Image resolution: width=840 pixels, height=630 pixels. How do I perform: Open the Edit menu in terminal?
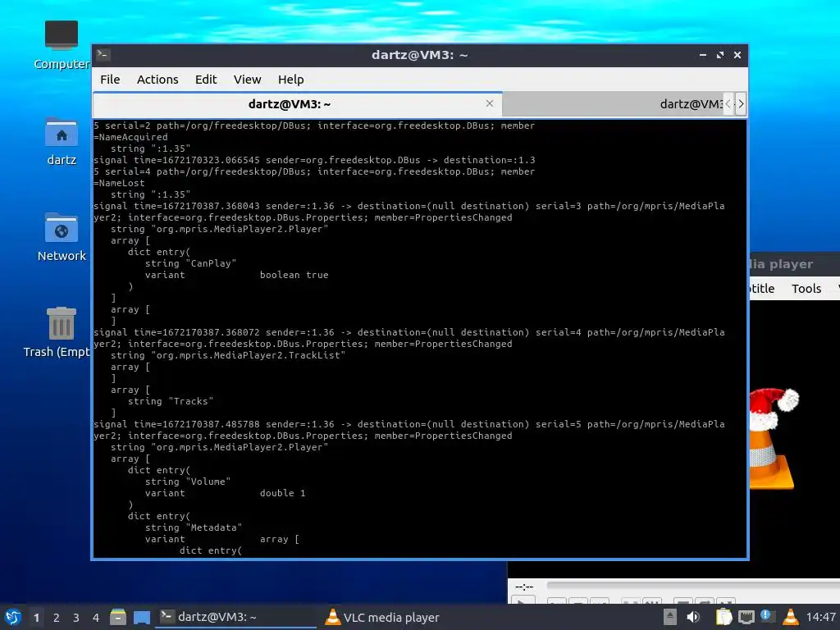pos(206,80)
